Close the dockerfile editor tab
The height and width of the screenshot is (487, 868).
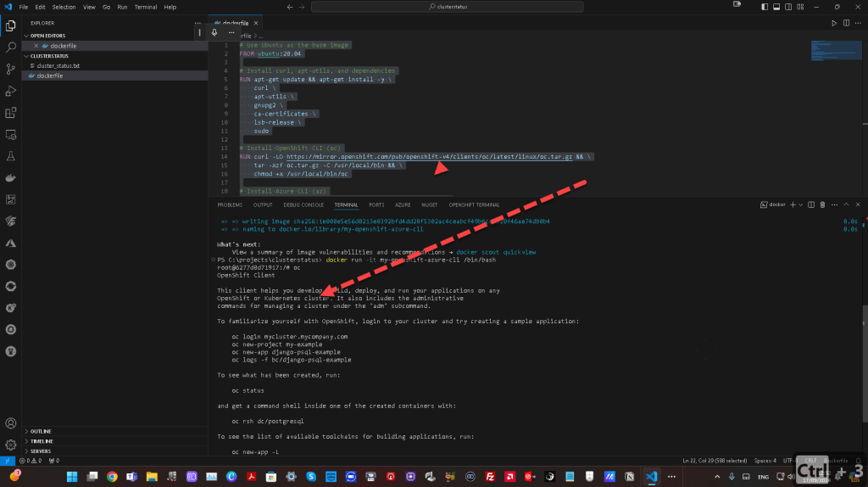point(256,23)
